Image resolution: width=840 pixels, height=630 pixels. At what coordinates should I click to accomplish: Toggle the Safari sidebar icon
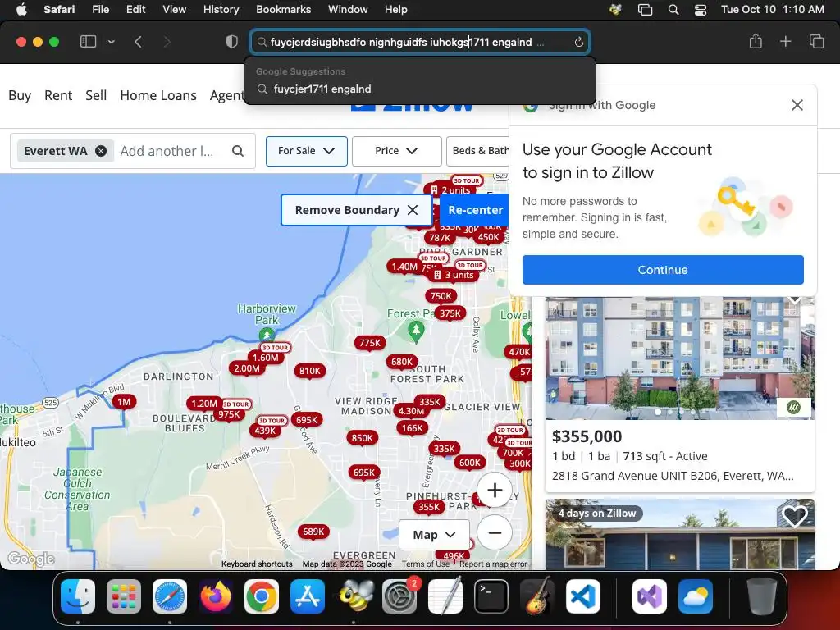88,42
